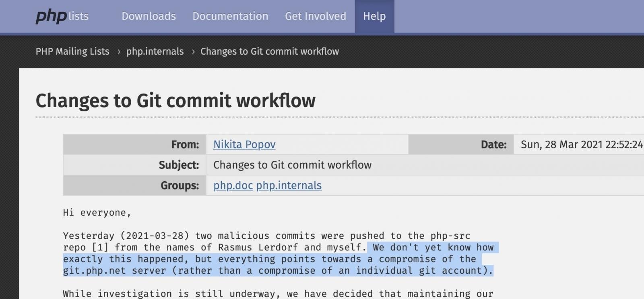Click the highlighted text about git.php.net compromise
Viewport: 644px width, 299px height.
coord(278,259)
